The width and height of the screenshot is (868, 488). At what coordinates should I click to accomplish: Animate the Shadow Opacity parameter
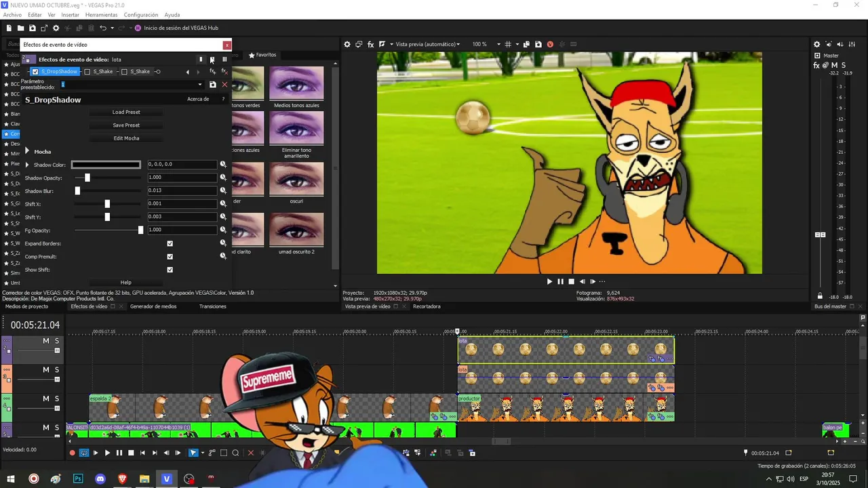[x=222, y=178]
